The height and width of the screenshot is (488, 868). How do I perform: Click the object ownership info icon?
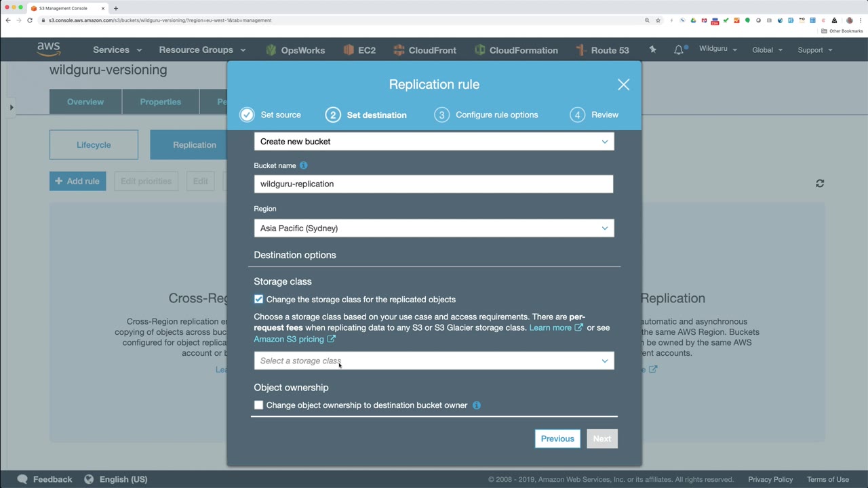click(477, 405)
